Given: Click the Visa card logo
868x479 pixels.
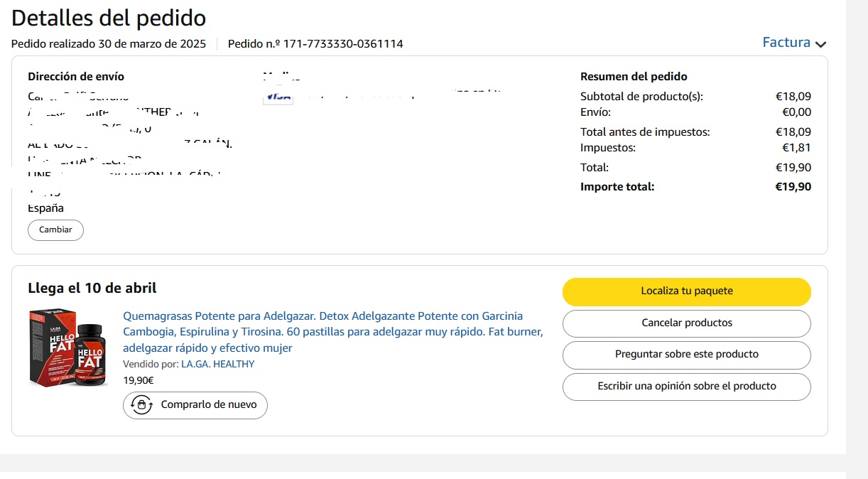Looking at the screenshot, I should pos(277,96).
